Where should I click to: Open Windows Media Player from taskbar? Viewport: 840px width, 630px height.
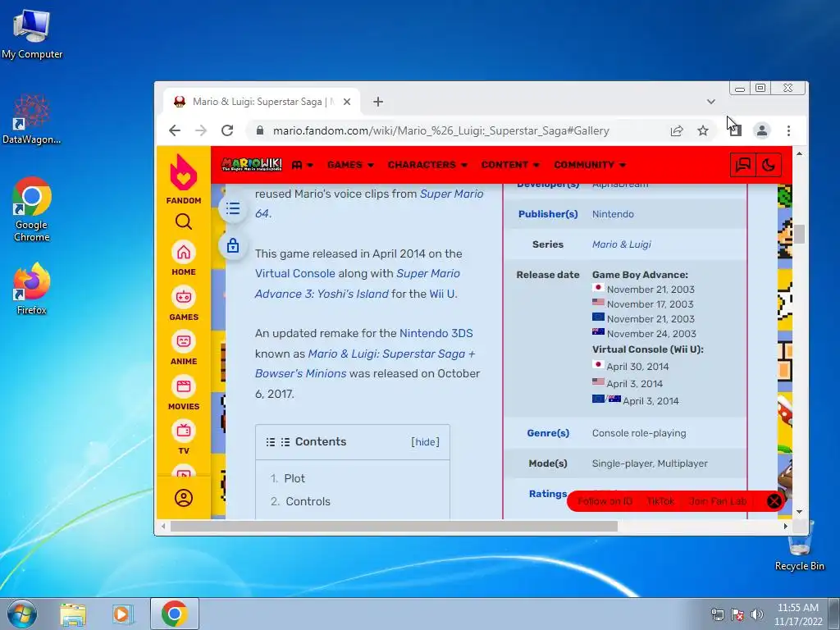pos(123,614)
